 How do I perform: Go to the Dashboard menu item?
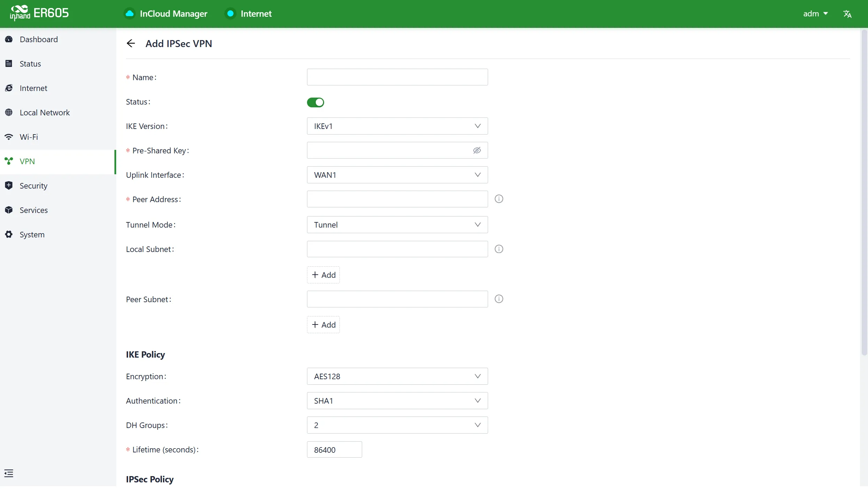click(58, 39)
